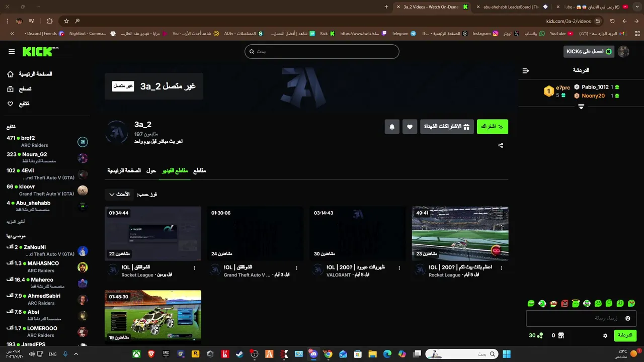This screenshot has height=362, width=644.
Task: Open the emoji picker in the message box
Action: point(627,318)
